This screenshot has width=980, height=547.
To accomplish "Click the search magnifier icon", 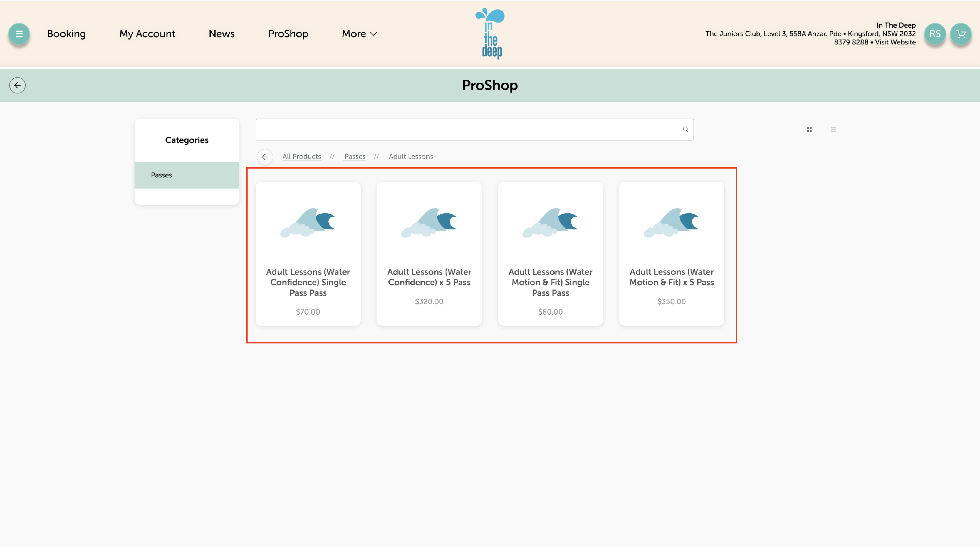I will [x=685, y=129].
